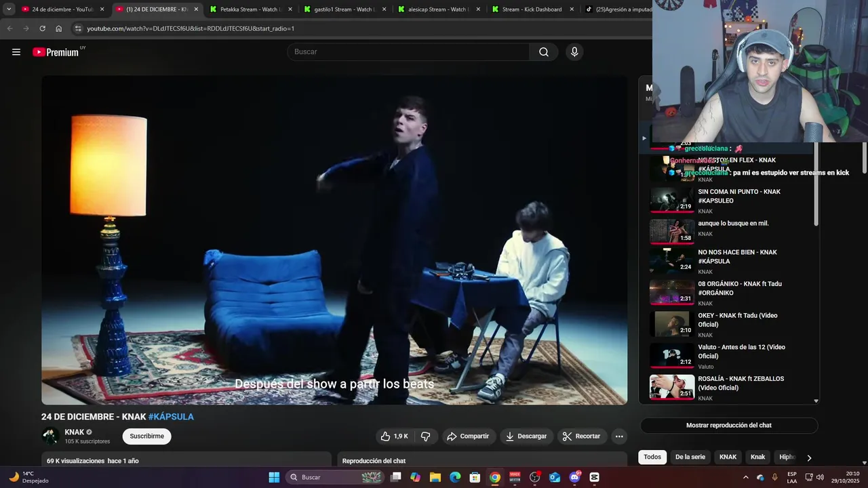Navigate back in browser
The height and width of the screenshot is (488, 868).
pos(9,28)
